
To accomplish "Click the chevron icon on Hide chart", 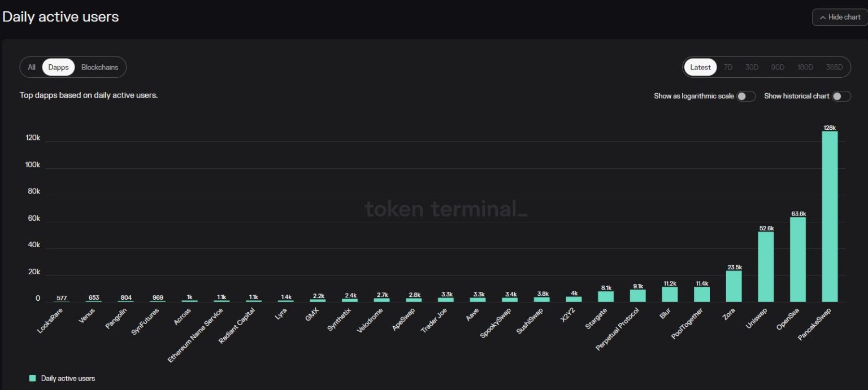I will coord(823,17).
